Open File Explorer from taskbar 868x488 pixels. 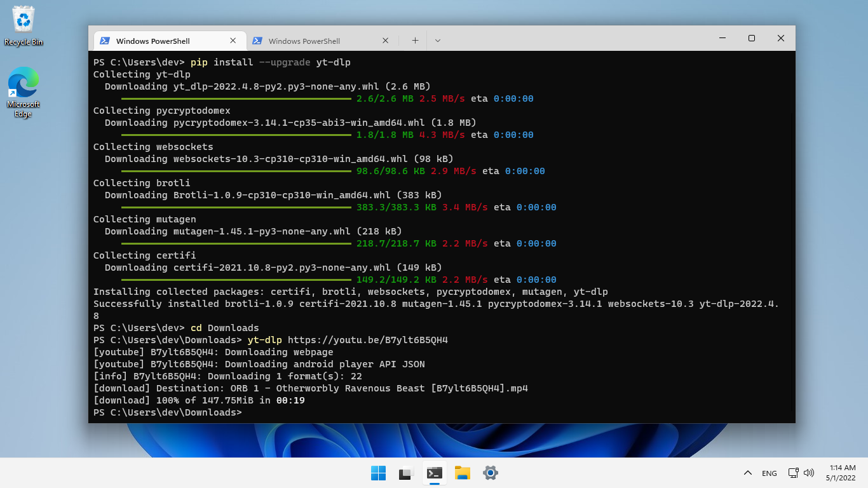462,473
